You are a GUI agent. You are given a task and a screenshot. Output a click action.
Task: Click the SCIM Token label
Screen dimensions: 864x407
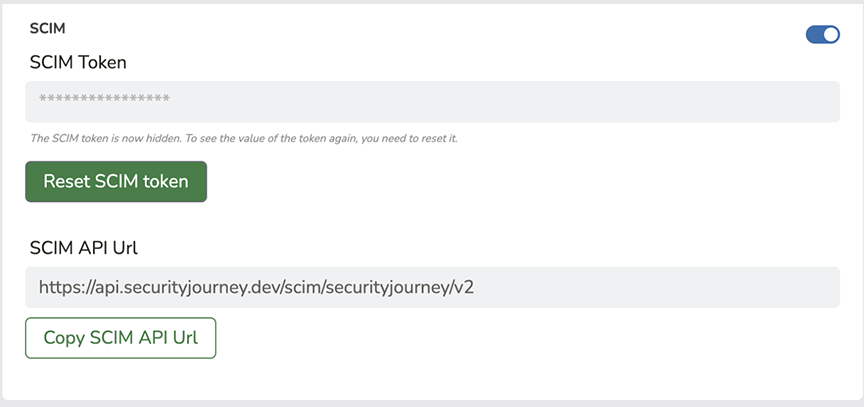pyautogui.click(x=78, y=63)
